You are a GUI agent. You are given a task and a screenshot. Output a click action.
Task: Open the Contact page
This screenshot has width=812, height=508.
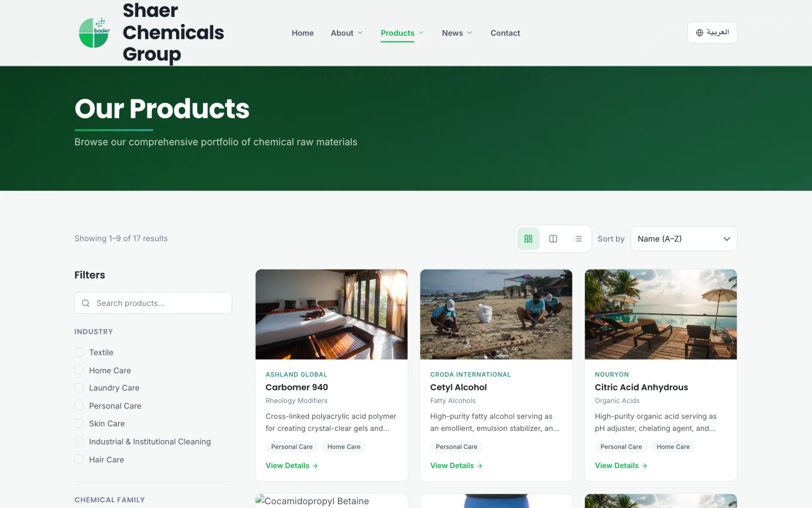(505, 33)
